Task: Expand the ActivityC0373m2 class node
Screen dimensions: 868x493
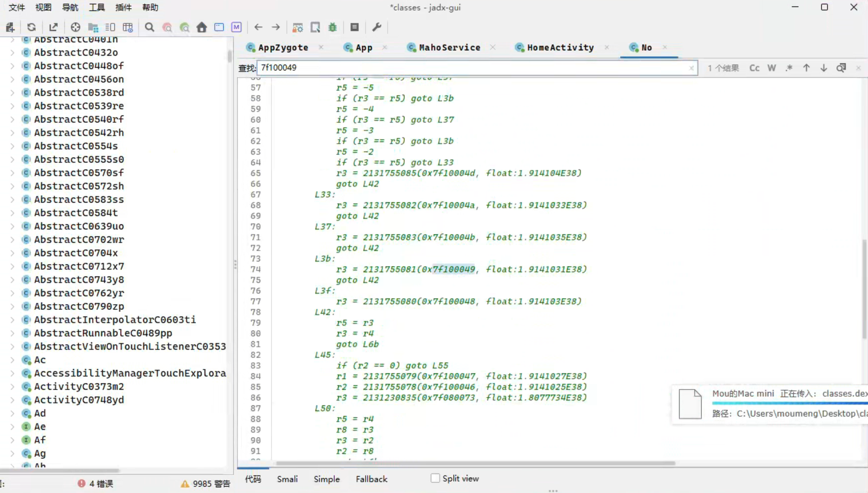Action: pos(12,386)
